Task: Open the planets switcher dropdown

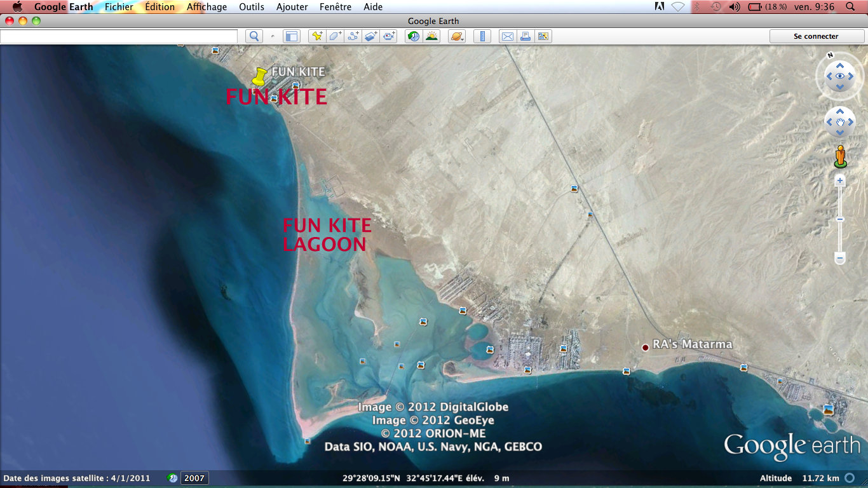Action: pos(457,36)
